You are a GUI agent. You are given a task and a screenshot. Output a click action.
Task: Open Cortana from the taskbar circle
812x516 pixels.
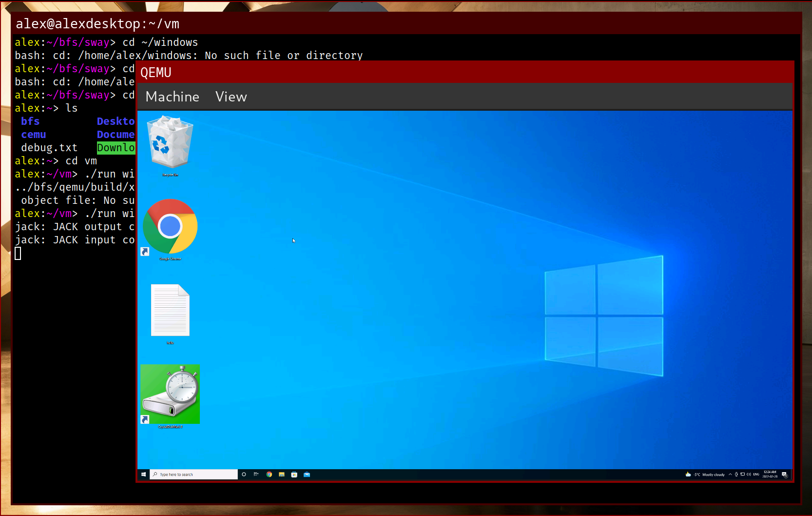pyautogui.click(x=244, y=474)
